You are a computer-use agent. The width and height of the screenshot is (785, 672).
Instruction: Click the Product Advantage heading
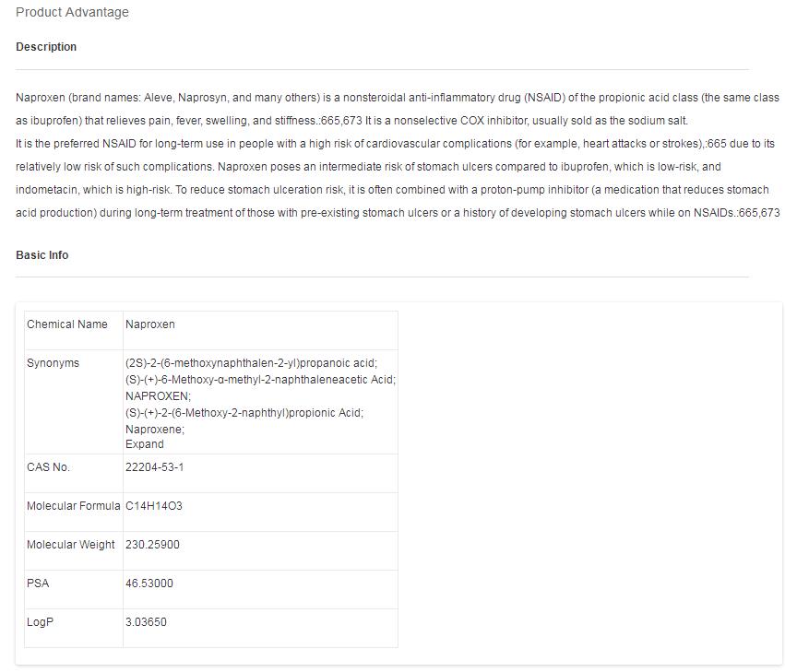click(x=72, y=13)
